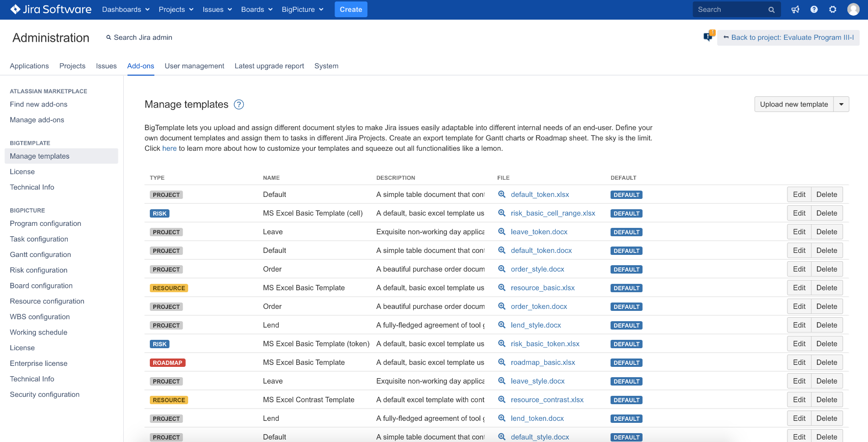Viewport: 868px width, 442px height.
Task: Open the help question mark icon in top bar
Action: pyautogui.click(x=814, y=9)
